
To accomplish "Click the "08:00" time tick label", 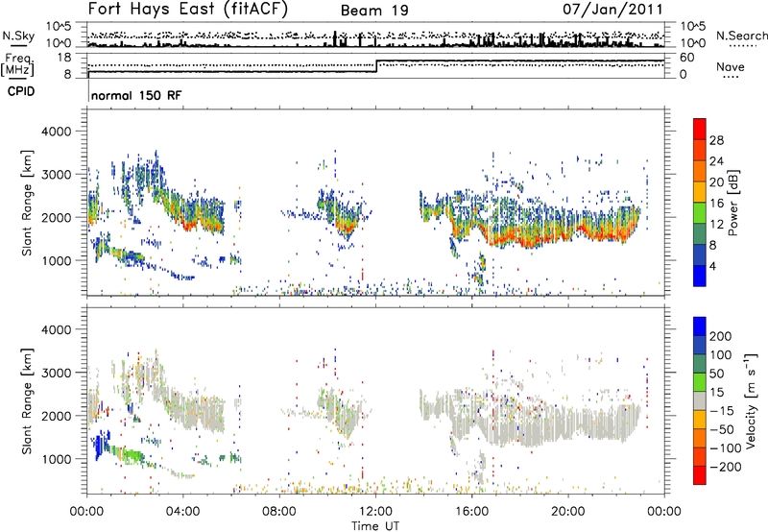I will (279, 512).
